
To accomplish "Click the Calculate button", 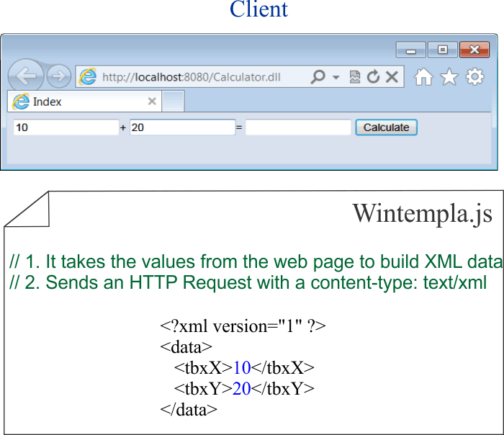I will pos(387,127).
